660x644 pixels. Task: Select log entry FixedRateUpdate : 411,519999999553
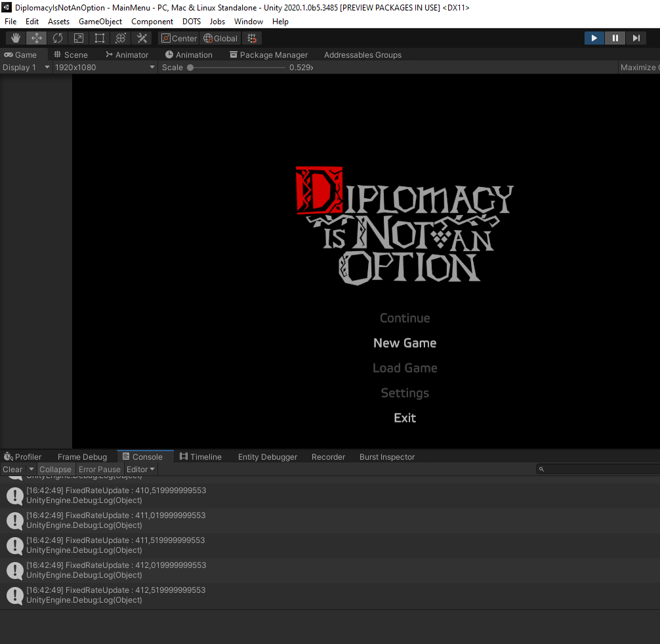[x=330, y=545]
